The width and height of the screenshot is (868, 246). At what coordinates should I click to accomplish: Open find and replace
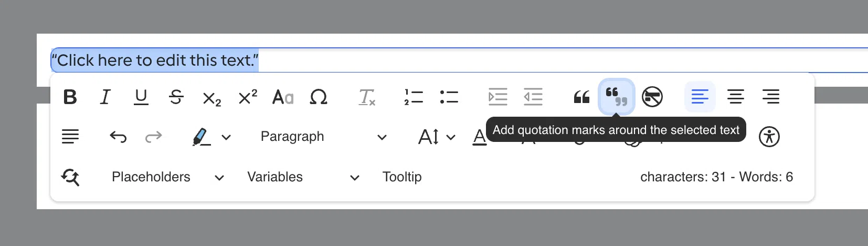(x=70, y=177)
